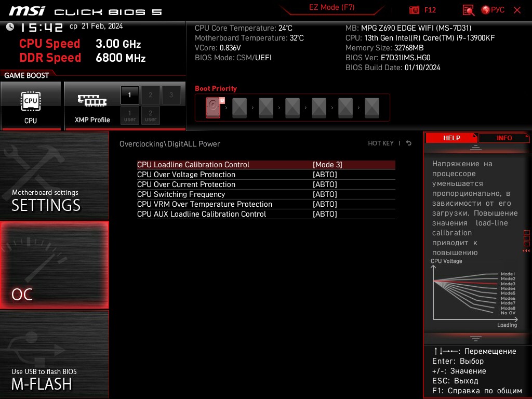Viewport: 532px width, 399px height.
Task: Take a screenshot with the F12 camera icon
Action: (414, 10)
